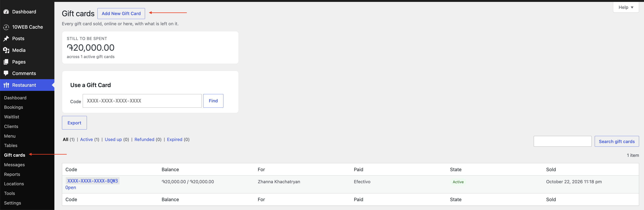The width and height of the screenshot is (644, 210).
Task: Click Search gift cards button
Action: coord(616,141)
